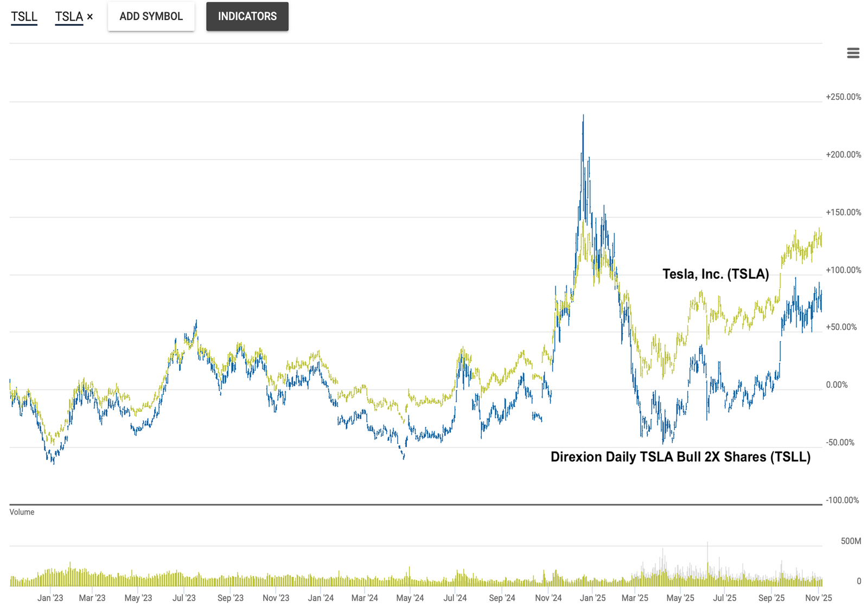868x607 pixels.
Task: Click the -100.00% y-axis label
Action: 842,500
